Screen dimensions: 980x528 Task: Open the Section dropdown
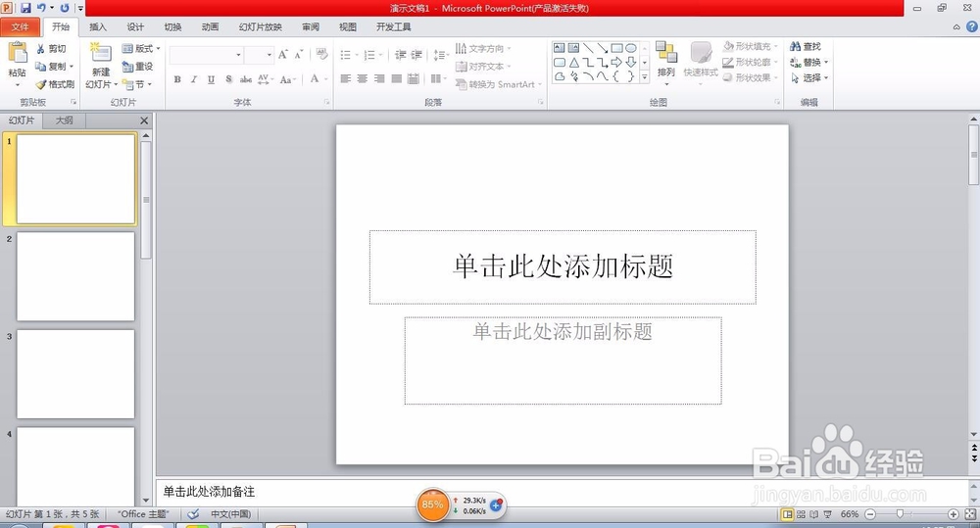(x=137, y=84)
